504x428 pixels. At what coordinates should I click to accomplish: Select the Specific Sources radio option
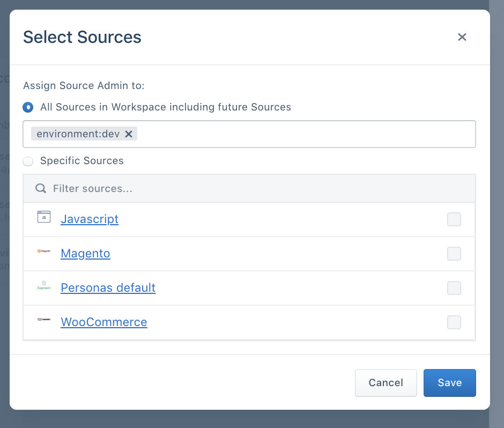pyautogui.click(x=28, y=161)
